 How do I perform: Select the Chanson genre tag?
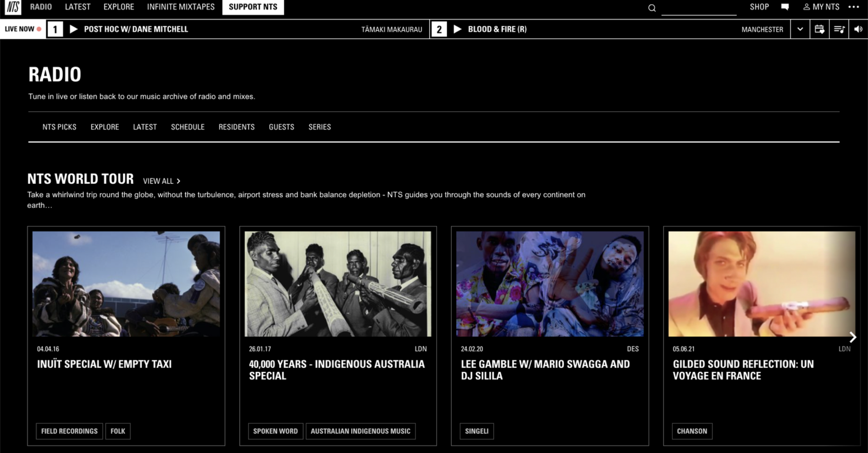coord(692,431)
